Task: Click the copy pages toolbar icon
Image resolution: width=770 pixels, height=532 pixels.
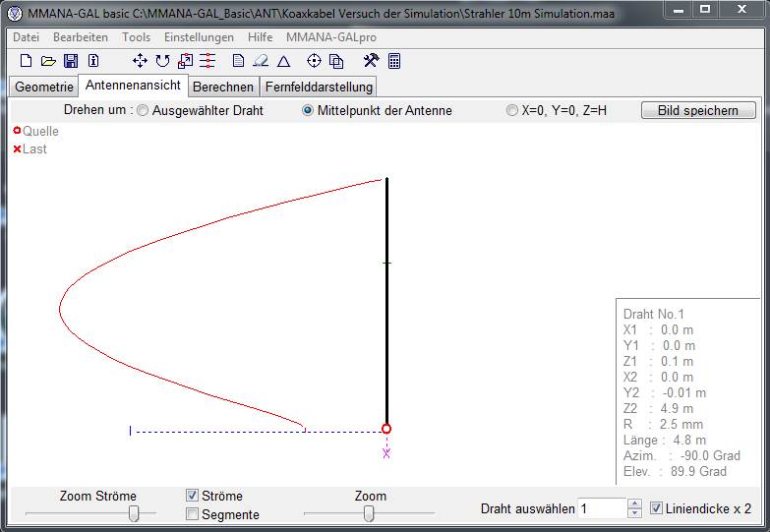Action: point(336,61)
